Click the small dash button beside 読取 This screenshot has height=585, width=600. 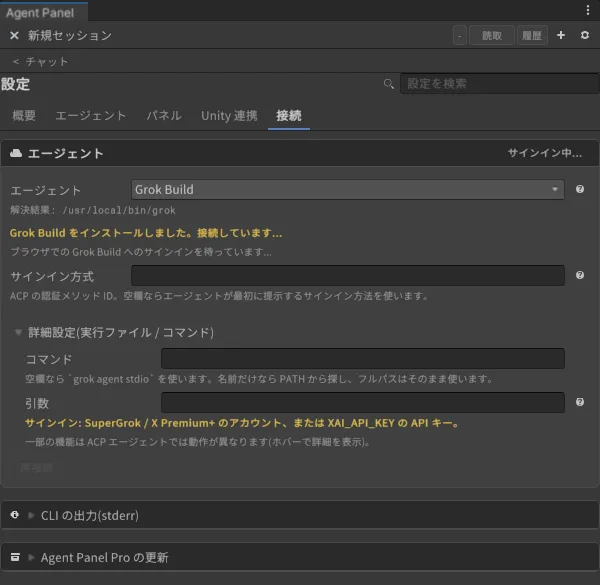[x=459, y=36]
